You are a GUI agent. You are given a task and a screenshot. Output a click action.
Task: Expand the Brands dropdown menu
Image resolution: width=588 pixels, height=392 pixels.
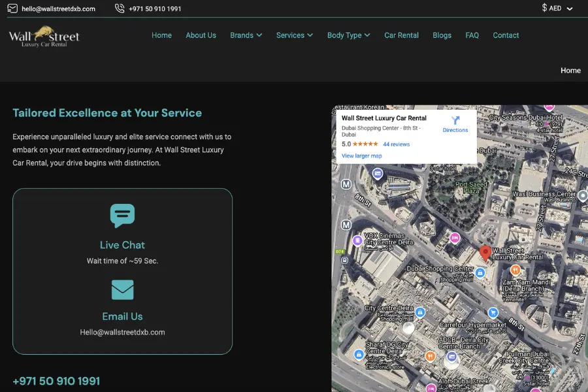(246, 35)
